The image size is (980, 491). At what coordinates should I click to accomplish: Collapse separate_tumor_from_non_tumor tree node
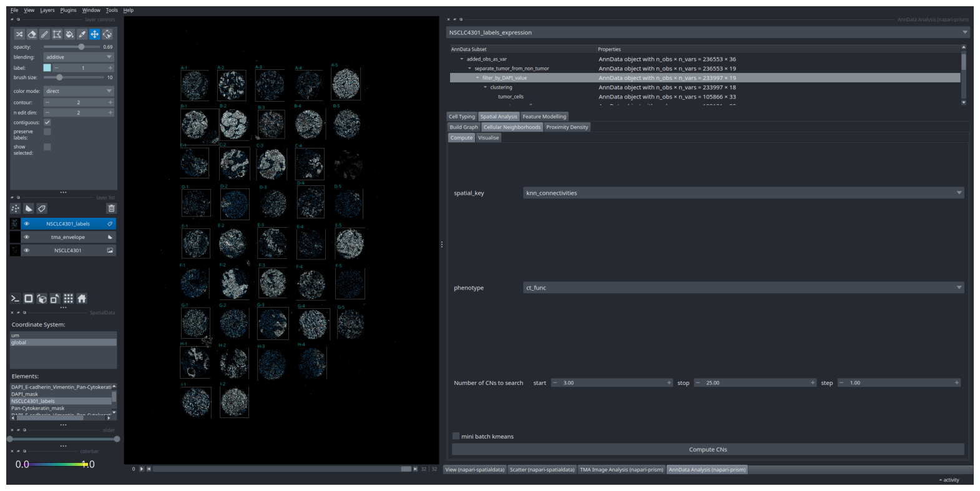[470, 69]
